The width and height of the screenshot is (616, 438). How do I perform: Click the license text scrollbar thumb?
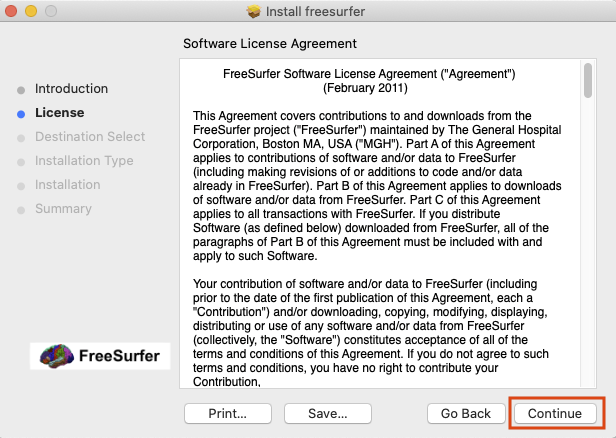click(587, 82)
